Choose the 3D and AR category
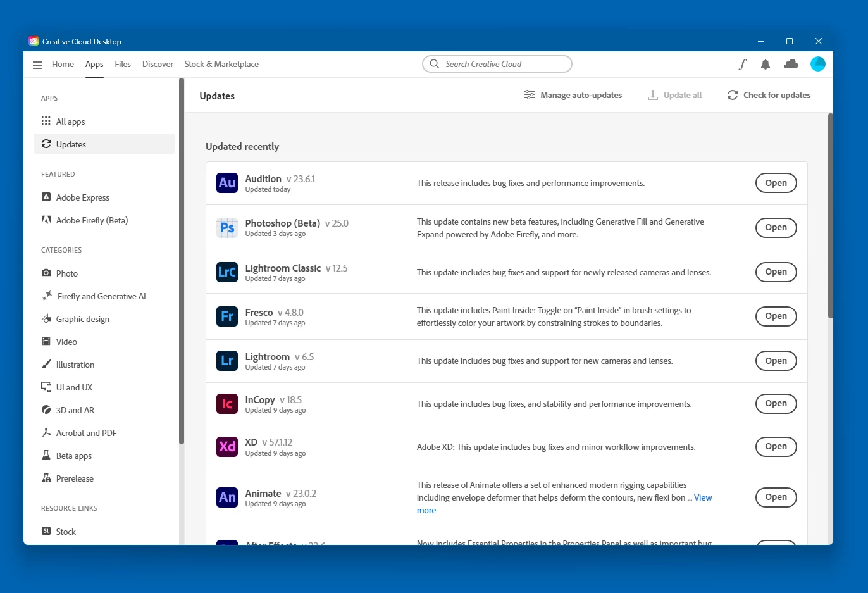This screenshot has height=593, width=868. coord(104,410)
